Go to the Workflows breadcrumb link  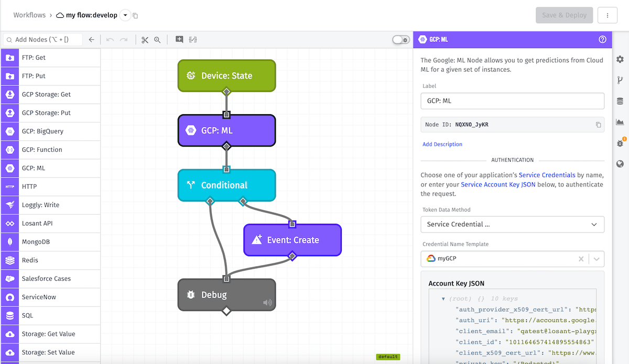click(x=29, y=15)
